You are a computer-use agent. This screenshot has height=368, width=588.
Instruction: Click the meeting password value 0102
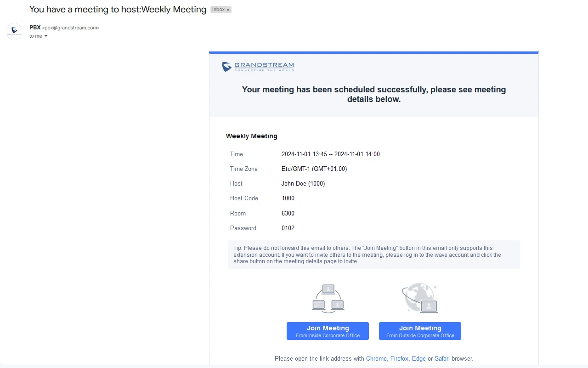pyautogui.click(x=288, y=228)
